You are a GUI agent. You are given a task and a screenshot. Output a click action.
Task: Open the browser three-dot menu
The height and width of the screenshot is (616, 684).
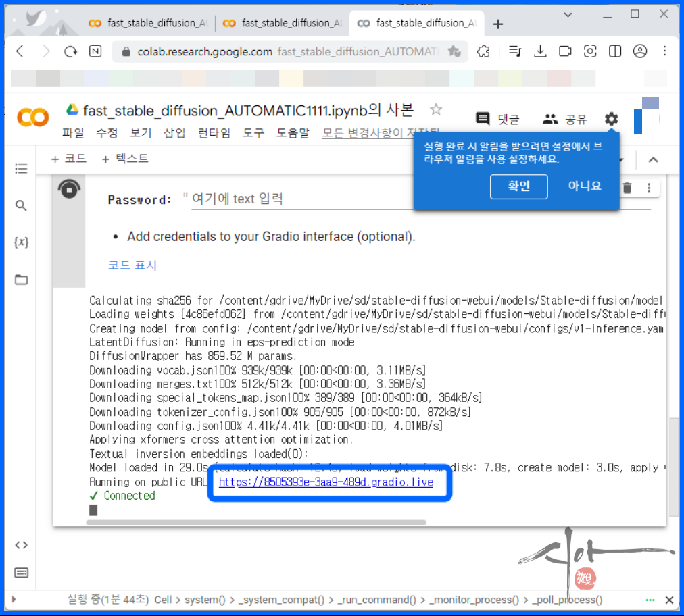[664, 51]
